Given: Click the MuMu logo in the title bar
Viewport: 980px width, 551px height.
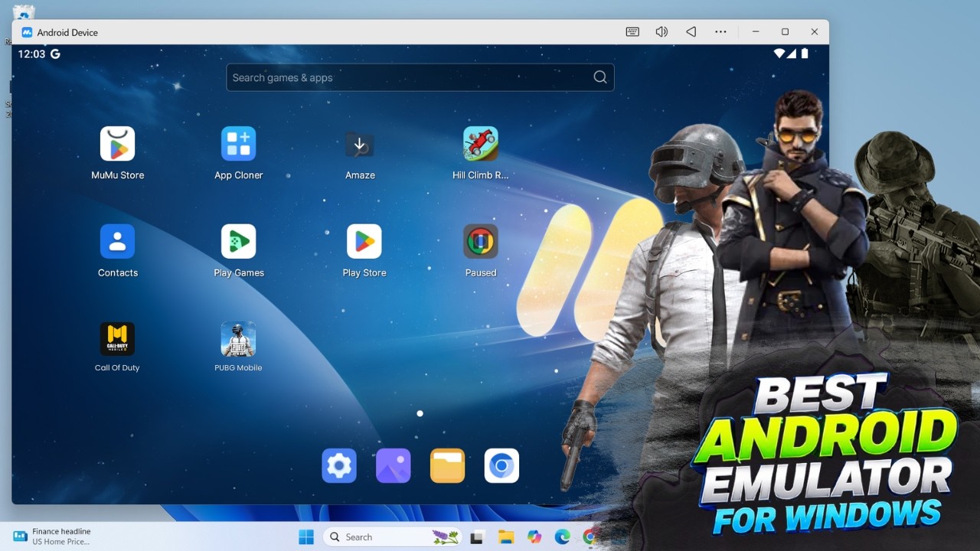Looking at the screenshot, I should pyautogui.click(x=27, y=32).
